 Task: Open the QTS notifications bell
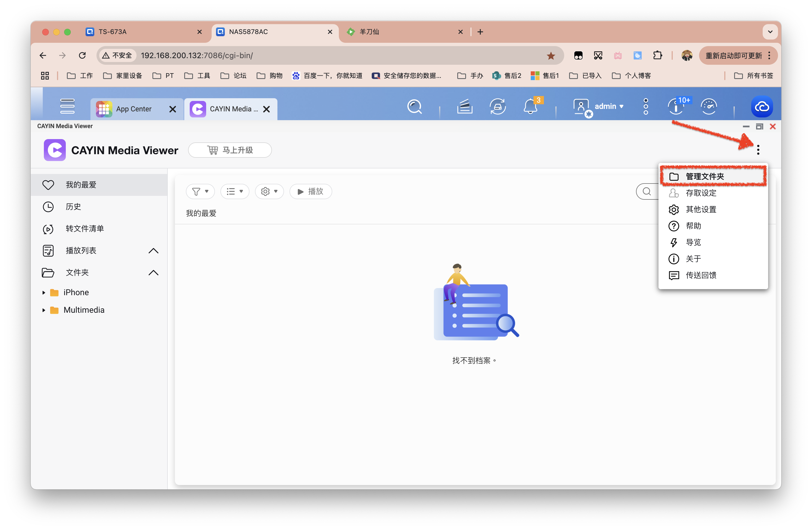[x=530, y=106]
